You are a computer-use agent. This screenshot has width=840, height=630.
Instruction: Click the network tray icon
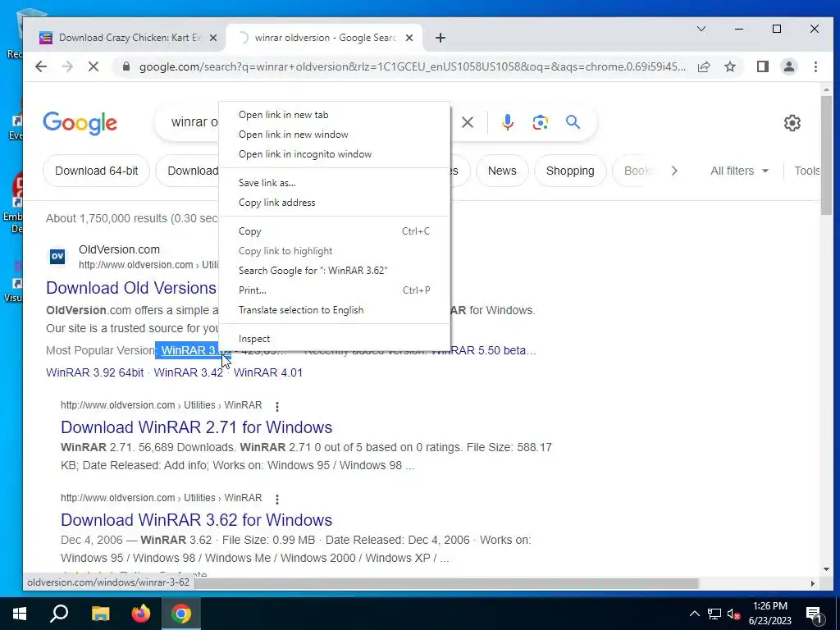coord(714,614)
